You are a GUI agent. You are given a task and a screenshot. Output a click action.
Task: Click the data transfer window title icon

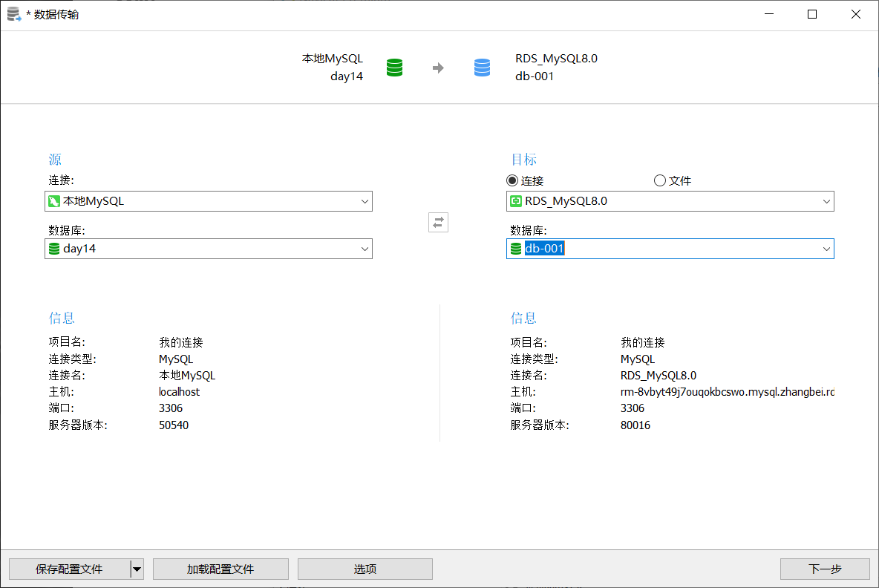click(x=14, y=15)
